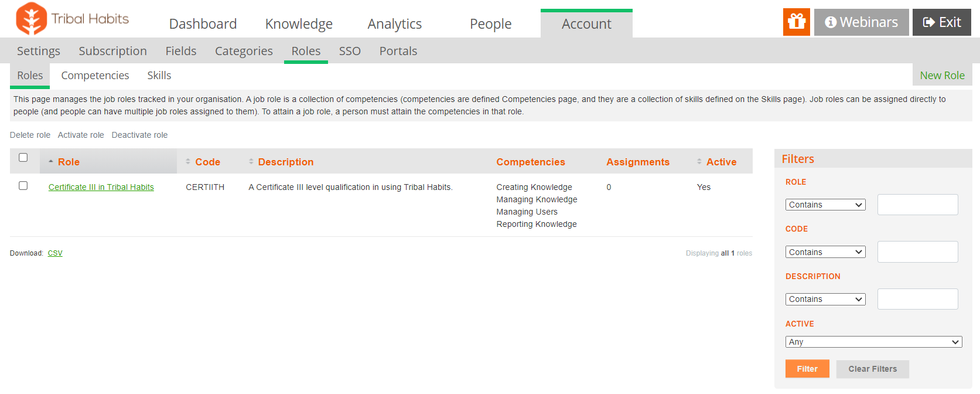Screen dimensions: 980x394
Task: Focus the Role filter text field
Action: pos(918,205)
